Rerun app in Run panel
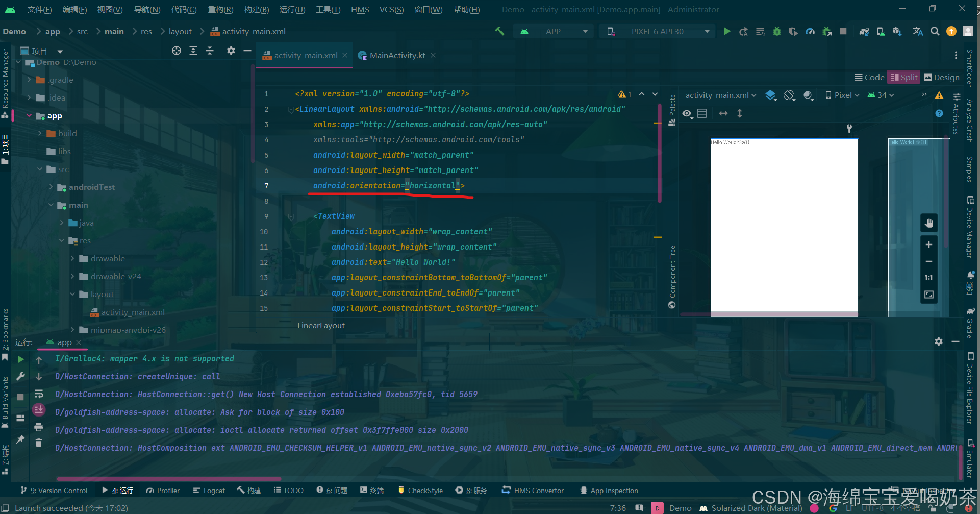 20,359
